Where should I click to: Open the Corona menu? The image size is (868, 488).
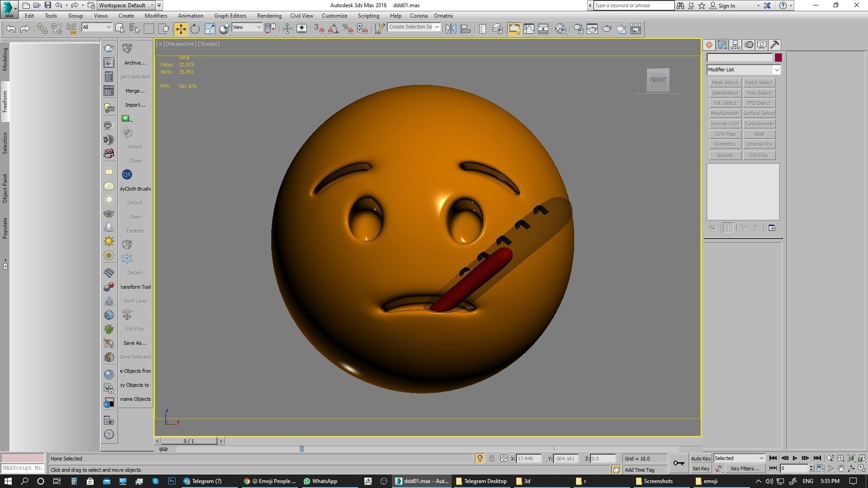point(418,15)
